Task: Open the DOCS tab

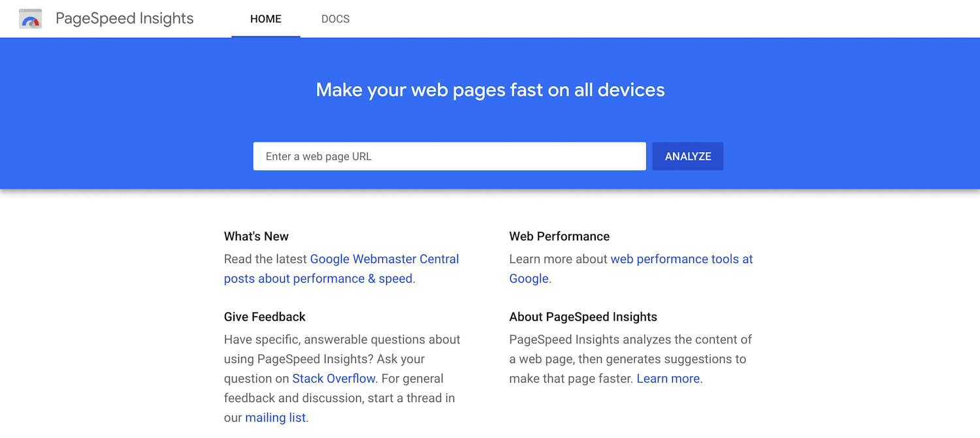Action: [x=335, y=19]
